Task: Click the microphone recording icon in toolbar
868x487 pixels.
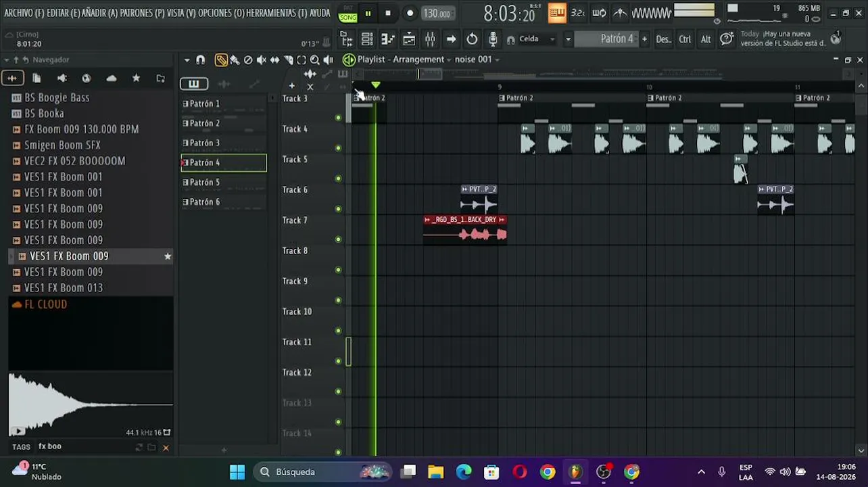Action: pyautogui.click(x=493, y=39)
